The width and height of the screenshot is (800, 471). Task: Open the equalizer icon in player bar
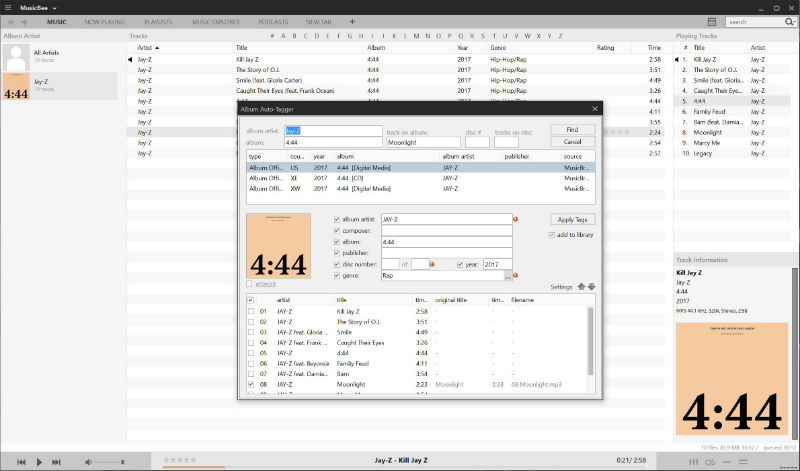pyautogui.click(x=696, y=461)
